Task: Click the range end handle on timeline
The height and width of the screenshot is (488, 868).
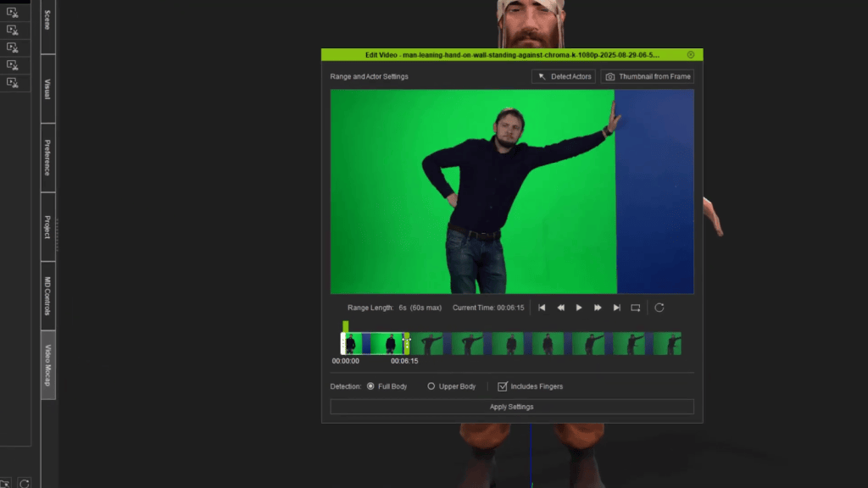Action: 407,344
